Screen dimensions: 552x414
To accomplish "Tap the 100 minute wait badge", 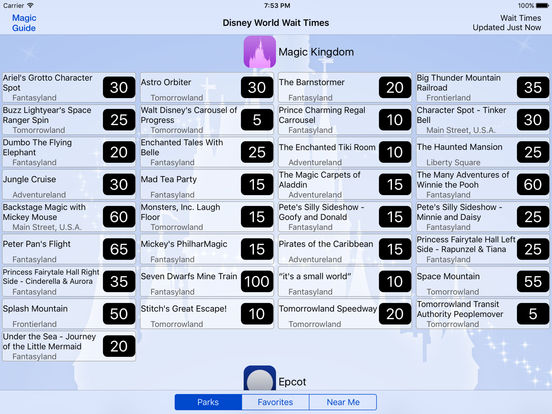I will pyautogui.click(x=257, y=282).
